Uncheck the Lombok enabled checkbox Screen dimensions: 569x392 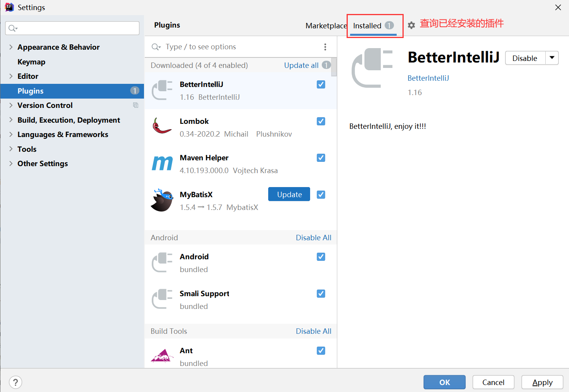(321, 121)
